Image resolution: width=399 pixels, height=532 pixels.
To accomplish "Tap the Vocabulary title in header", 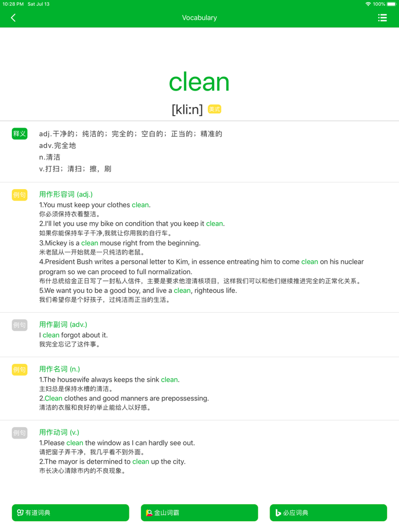I will click(x=199, y=18).
